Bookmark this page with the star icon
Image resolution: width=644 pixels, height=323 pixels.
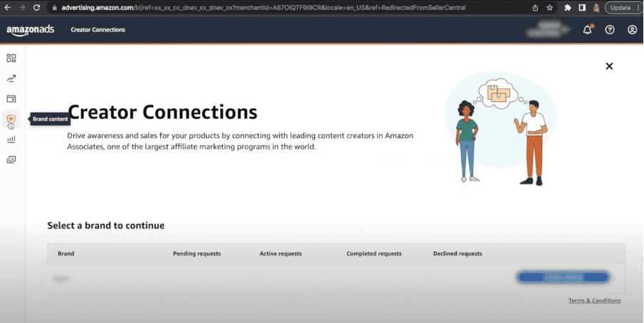(551, 7)
